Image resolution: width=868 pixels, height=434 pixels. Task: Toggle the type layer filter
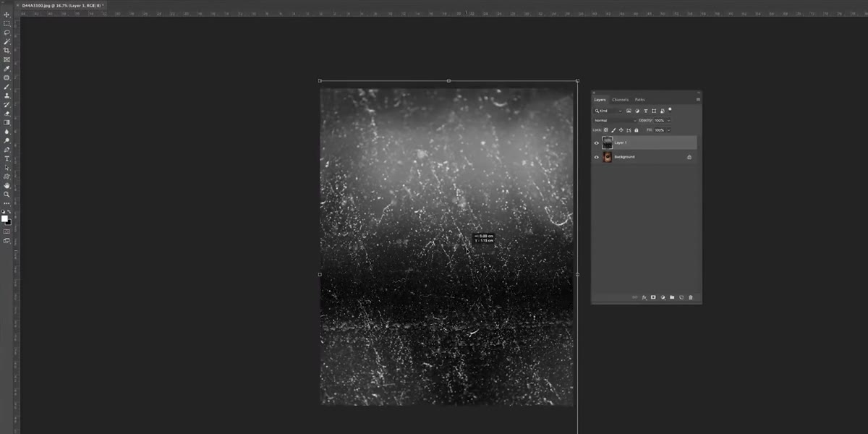[645, 111]
